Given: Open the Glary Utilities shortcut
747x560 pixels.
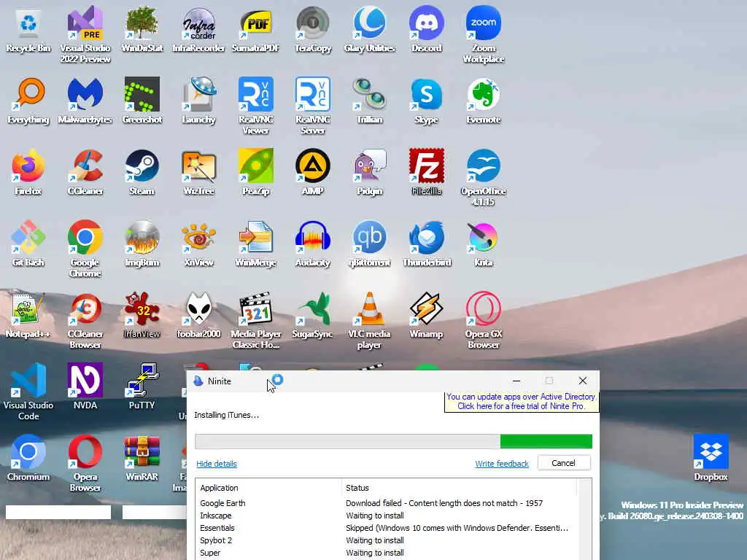Looking at the screenshot, I should click(370, 30).
